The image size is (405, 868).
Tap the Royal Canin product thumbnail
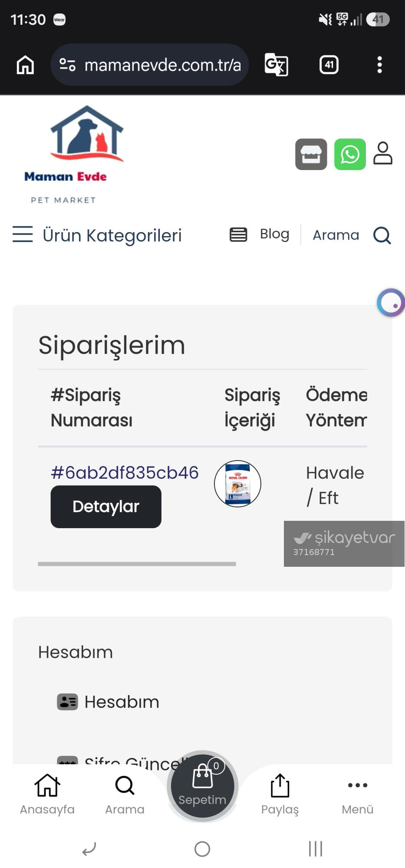(237, 483)
